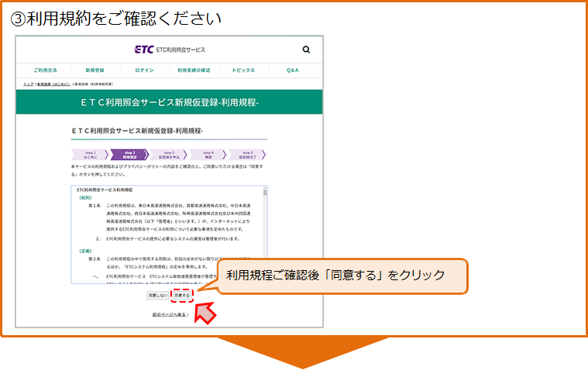
Task: Open 利用実績の確認 from navigation
Action: click(x=194, y=70)
